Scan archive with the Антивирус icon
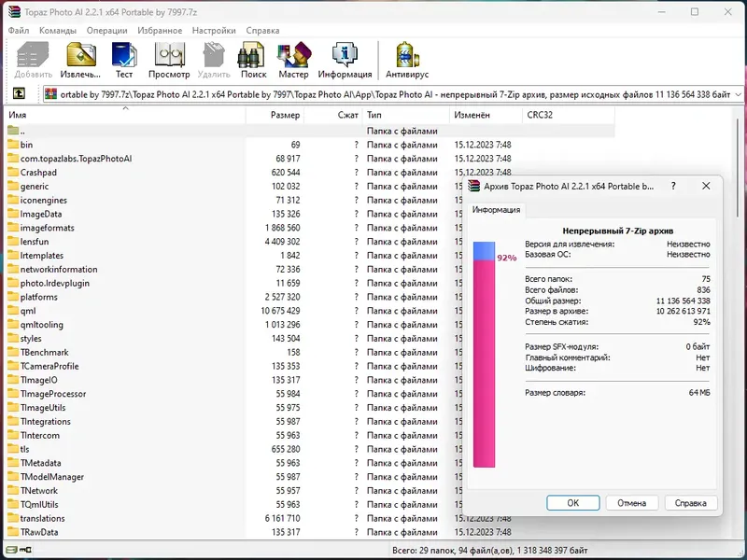The width and height of the screenshot is (747, 560). 405,56
